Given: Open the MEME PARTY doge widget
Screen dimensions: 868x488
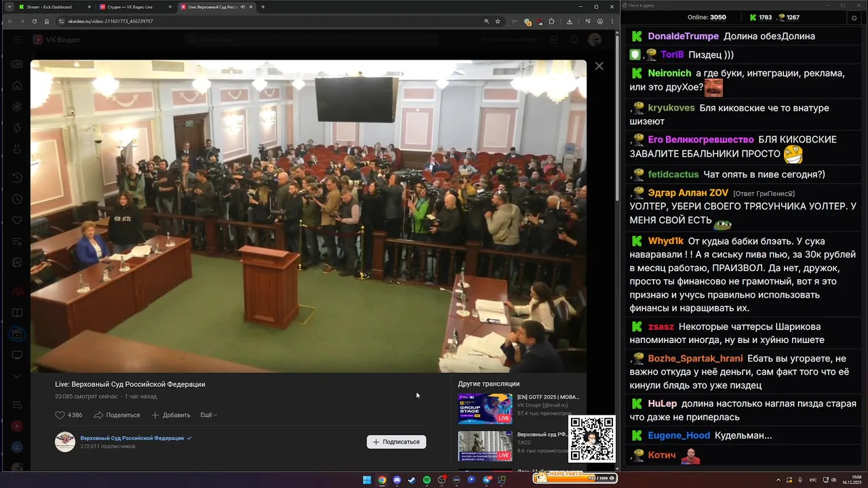Looking at the screenshot, I should [x=574, y=478].
